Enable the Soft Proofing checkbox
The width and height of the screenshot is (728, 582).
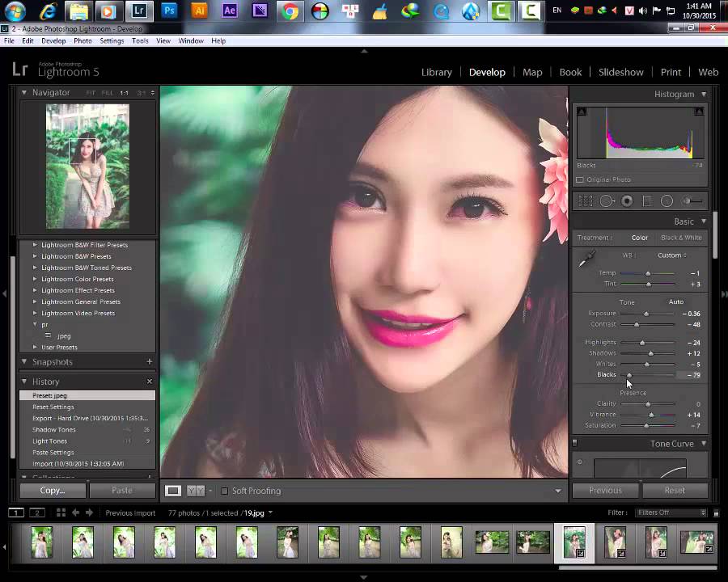pos(225,491)
